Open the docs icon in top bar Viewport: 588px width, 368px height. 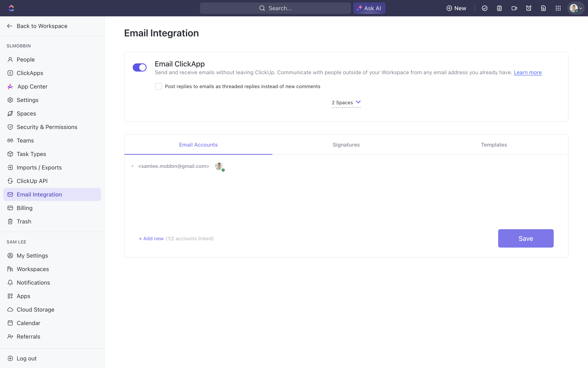[x=543, y=8]
